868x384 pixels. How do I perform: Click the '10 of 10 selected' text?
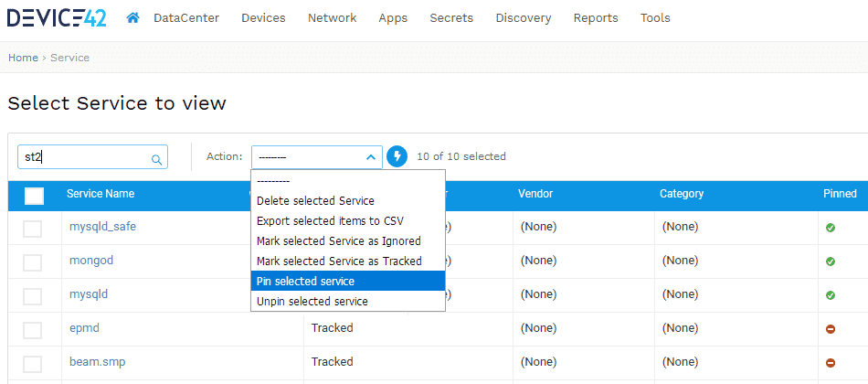pyautogui.click(x=461, y=157)
